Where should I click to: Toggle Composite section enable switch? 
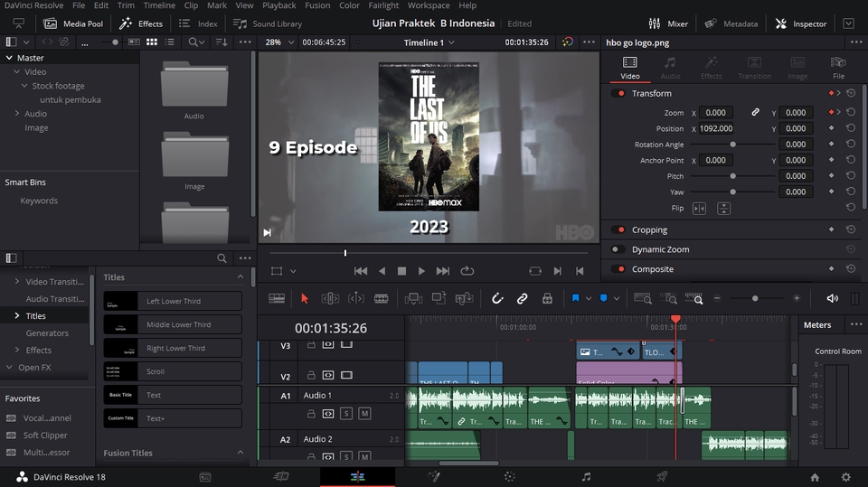coord(618,269)
